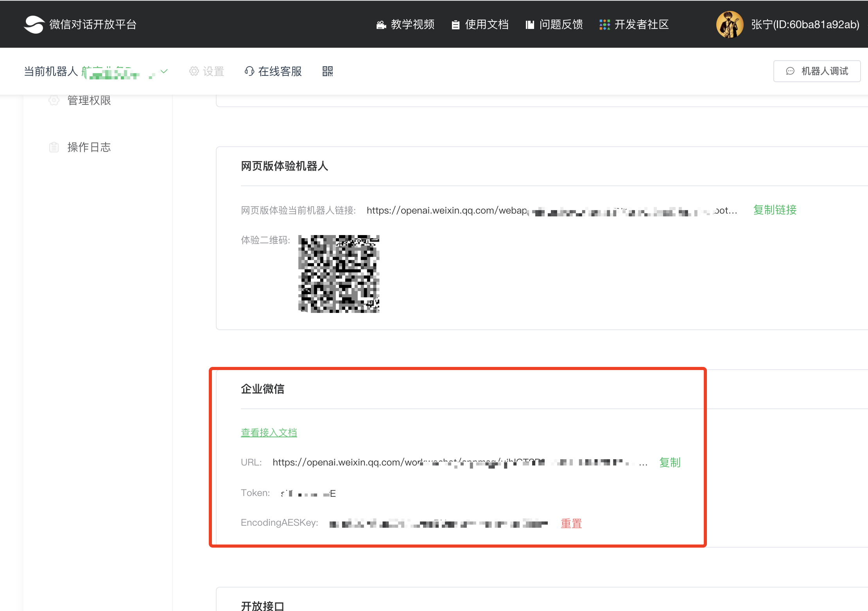
Task: Click the experience QR code image
Action: pos(339,274)
